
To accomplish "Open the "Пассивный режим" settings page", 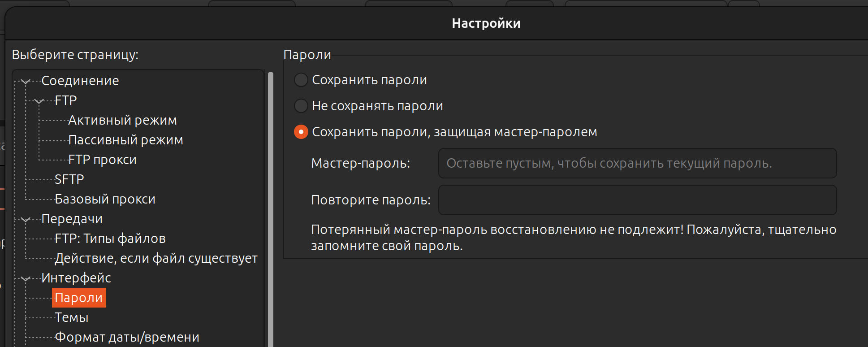I will [125, 140].
